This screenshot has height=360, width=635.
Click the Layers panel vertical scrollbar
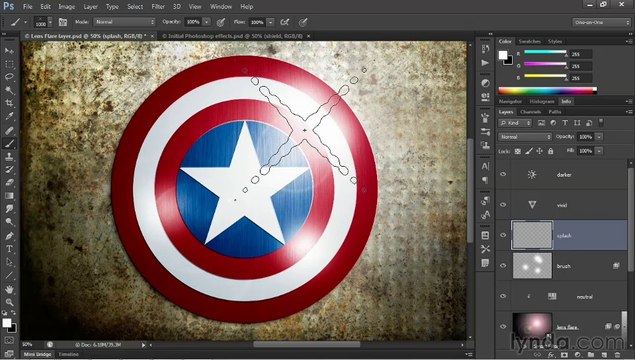pos(631,219)
